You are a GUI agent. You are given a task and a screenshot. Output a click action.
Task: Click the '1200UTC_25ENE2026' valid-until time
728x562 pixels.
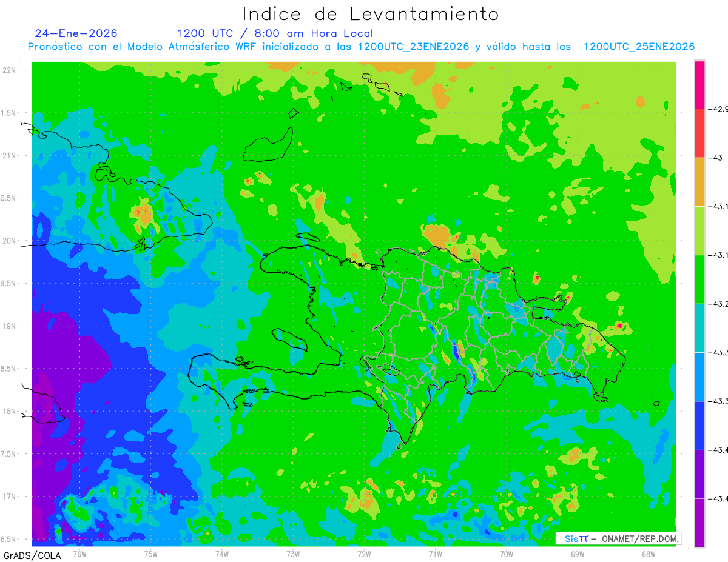(639, 47)
